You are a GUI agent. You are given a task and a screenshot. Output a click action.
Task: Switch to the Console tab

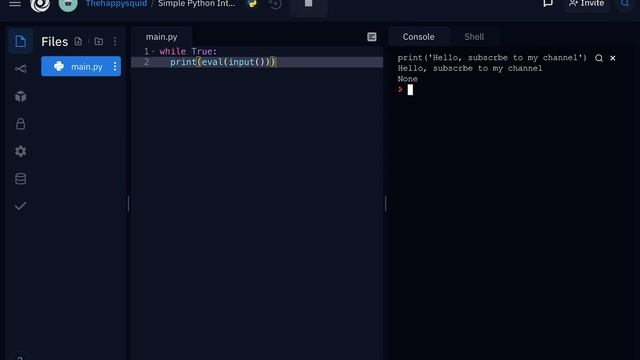tap(418, 37)
